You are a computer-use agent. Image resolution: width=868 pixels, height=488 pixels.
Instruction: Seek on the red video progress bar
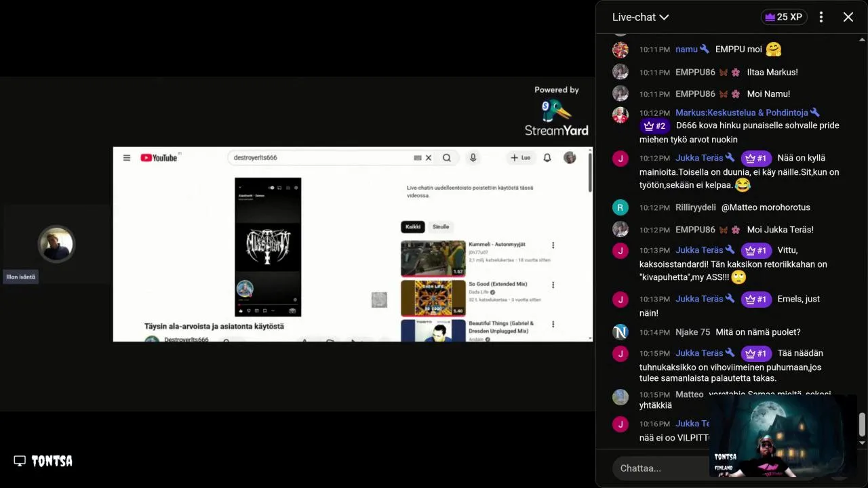pyautogui.click(x=268, y=304)
